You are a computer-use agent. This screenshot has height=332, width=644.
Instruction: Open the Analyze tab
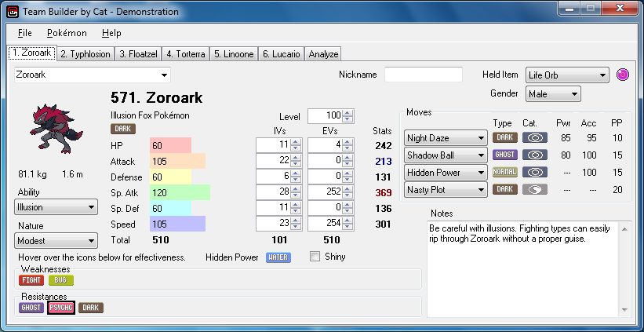click(x=324, y=54)
